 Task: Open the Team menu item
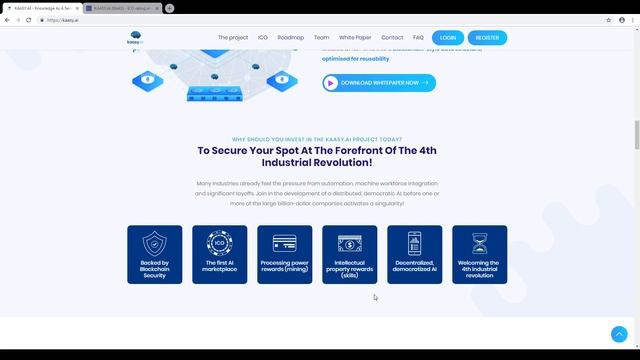click(x=321, y=38)
